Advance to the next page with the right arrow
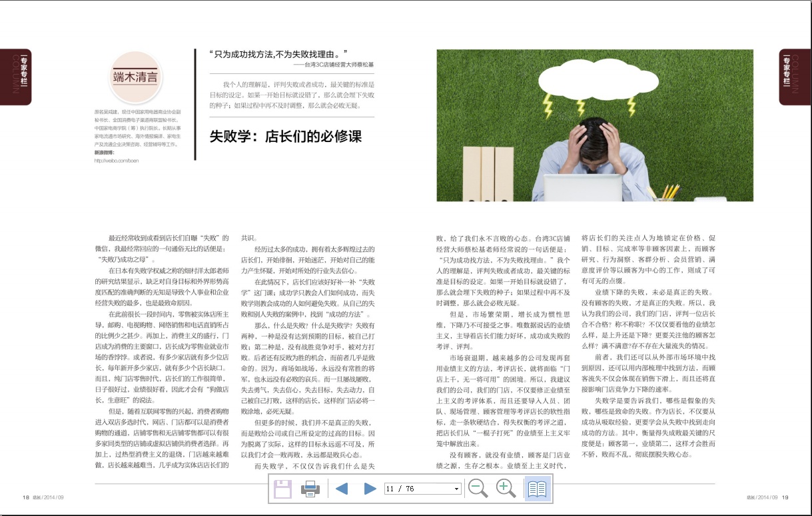This screenshot has height=516, width=812. click(x=370, y=489)
